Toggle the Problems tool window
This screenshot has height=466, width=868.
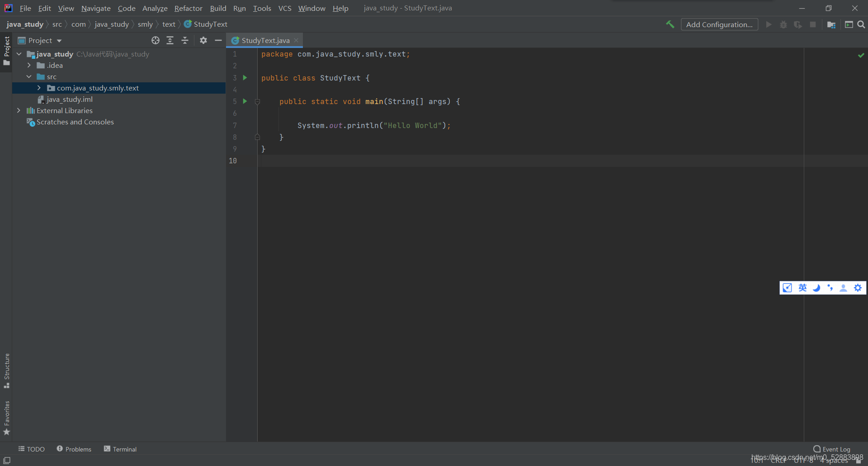tap(74, 449)
